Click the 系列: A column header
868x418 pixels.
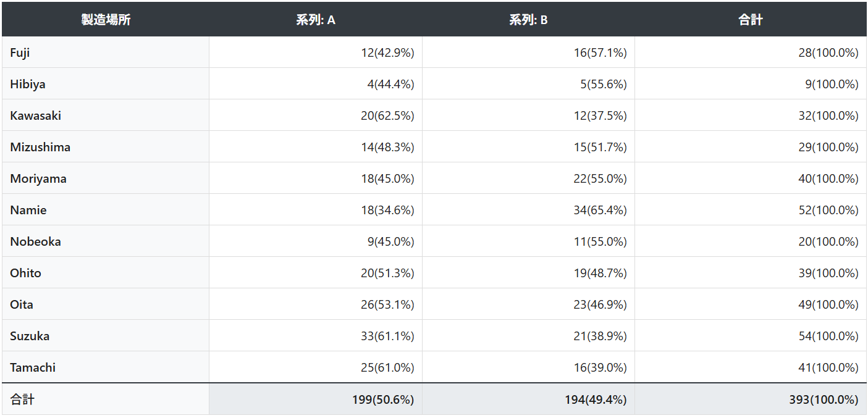(315, 20)
